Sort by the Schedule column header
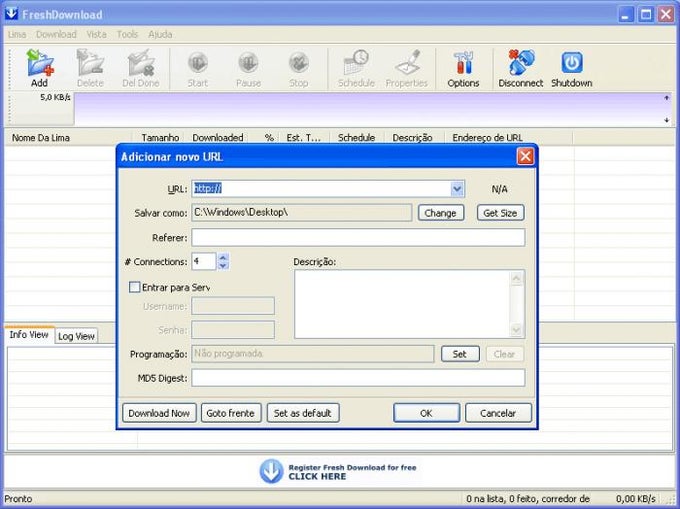 (356, 138)
